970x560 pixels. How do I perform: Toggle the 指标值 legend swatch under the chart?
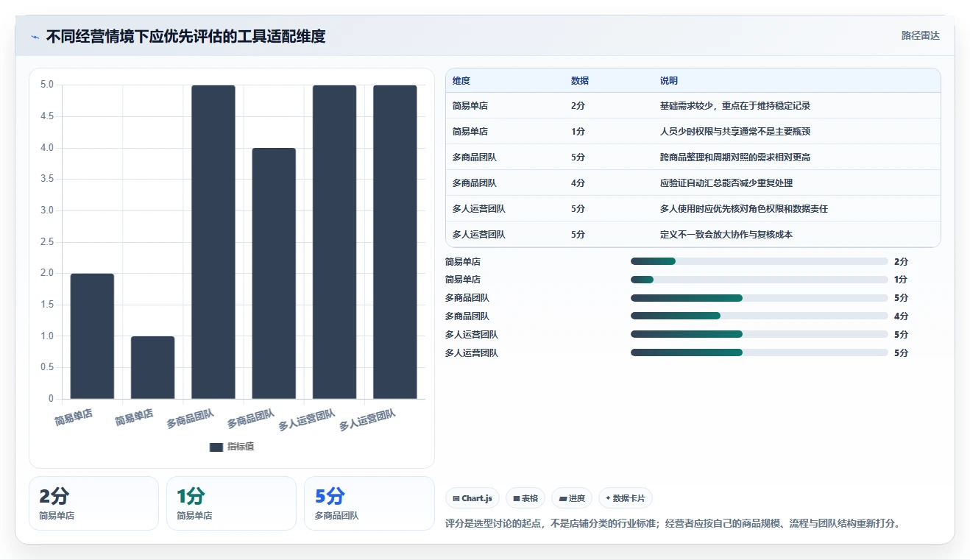point(216,447)
